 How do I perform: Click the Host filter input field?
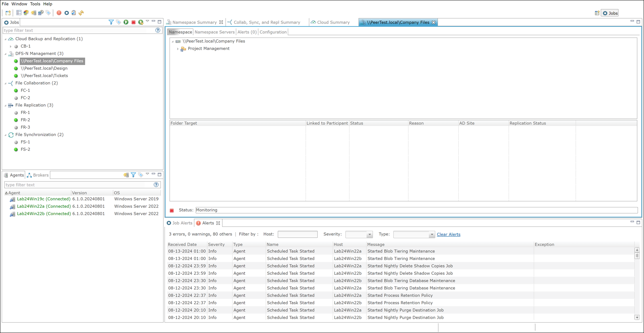tap(298, 235)
